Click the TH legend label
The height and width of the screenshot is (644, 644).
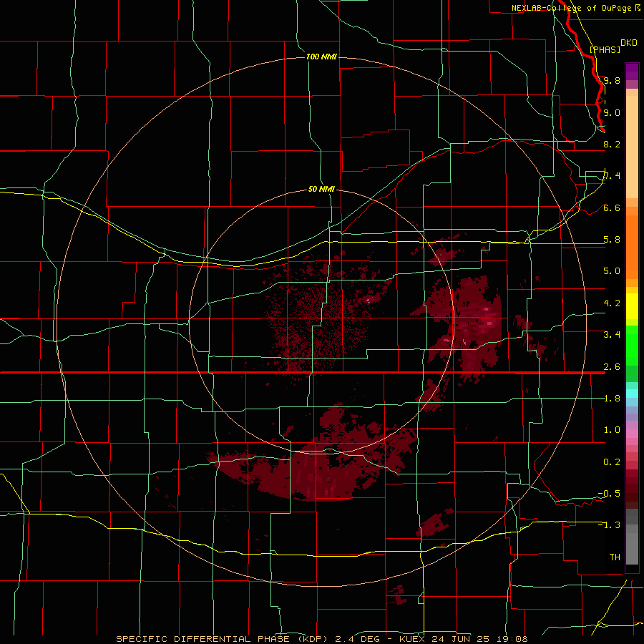[615, 557]
